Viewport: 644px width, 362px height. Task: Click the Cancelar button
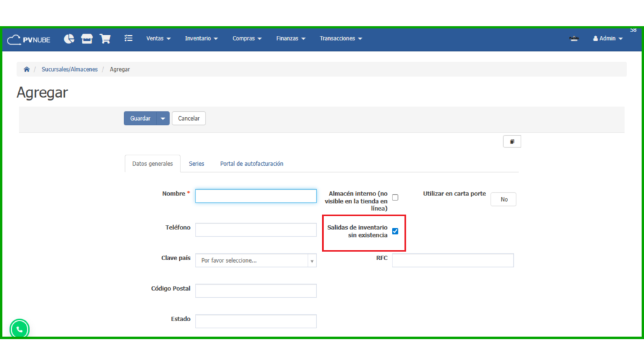(189, 118)
